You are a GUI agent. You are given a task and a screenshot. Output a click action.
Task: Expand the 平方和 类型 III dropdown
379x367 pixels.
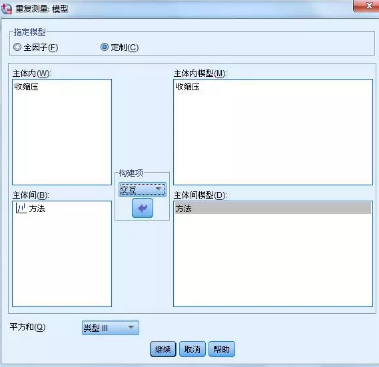[110, 328]
